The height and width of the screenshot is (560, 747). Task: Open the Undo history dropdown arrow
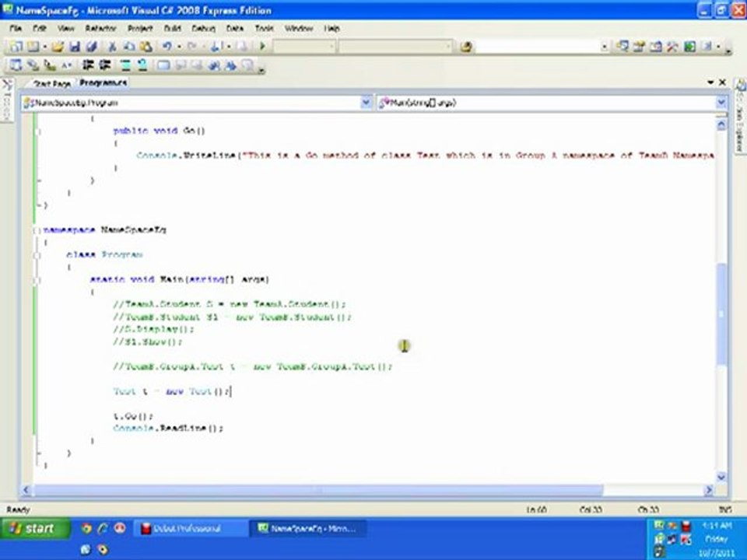179,47
